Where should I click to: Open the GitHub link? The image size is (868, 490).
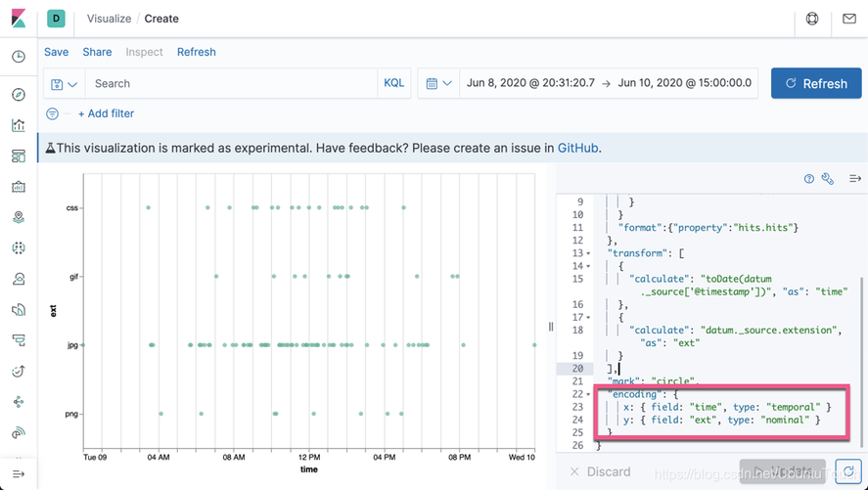click(577, 148)
